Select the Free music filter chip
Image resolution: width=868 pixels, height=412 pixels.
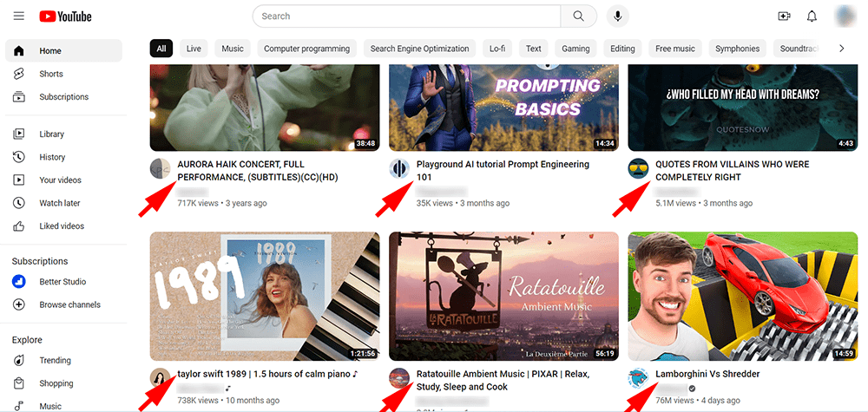point(675,49)
